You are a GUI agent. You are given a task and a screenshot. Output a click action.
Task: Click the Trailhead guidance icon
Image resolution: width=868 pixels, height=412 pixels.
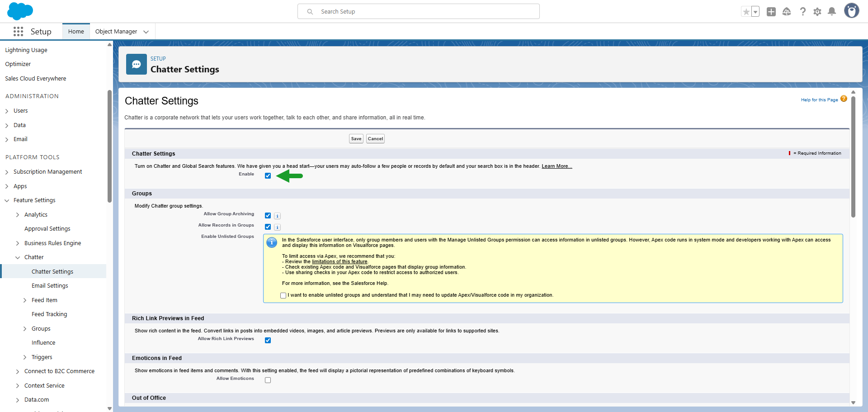coord(787,12)
